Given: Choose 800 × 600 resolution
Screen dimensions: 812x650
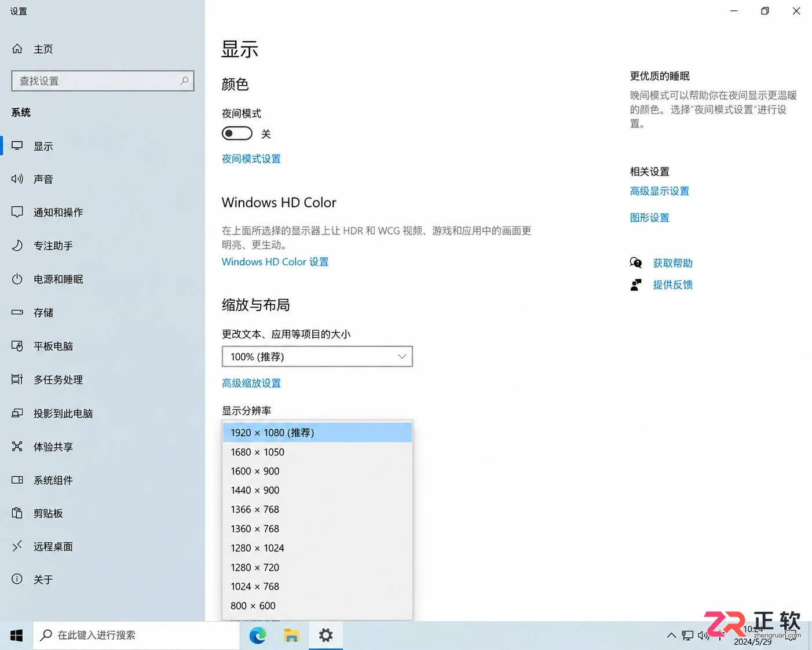Looking at the screenshot, I should [x=317, y=605].
